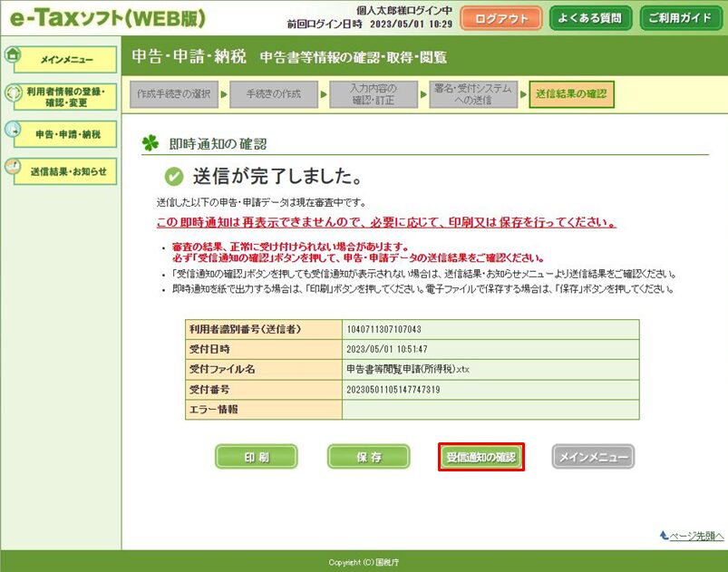The height and width of the screenshot is (572, 728).
Task: Click the 受付番号 value in the table
Action: tap(393, 390)
